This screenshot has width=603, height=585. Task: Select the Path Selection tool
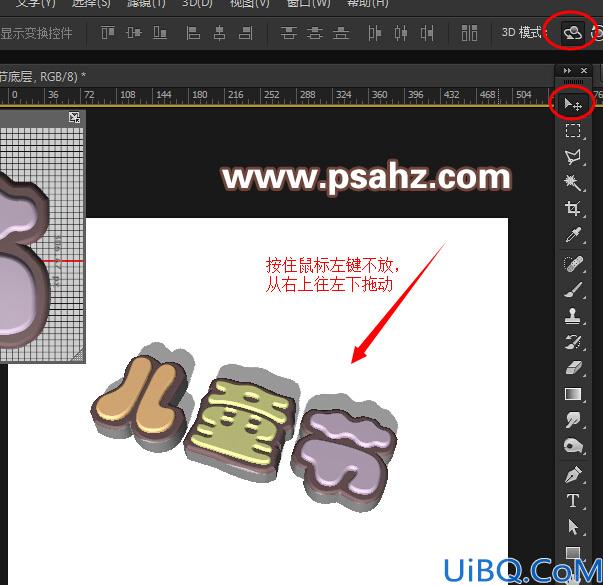pos(573,527)
